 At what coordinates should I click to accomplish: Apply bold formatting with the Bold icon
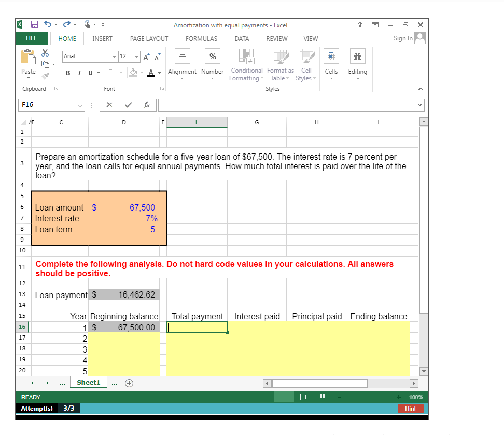[67, 73]
